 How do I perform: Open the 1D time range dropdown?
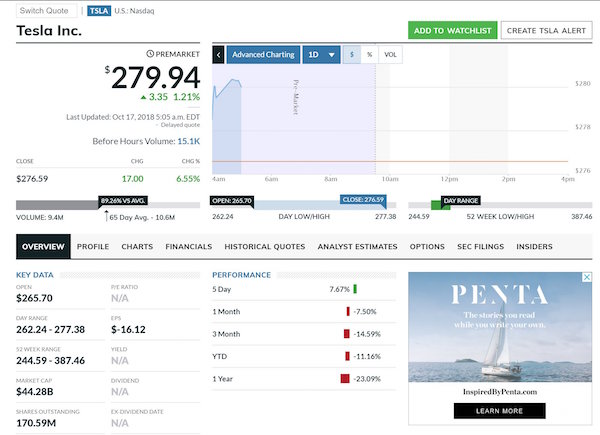320,55
